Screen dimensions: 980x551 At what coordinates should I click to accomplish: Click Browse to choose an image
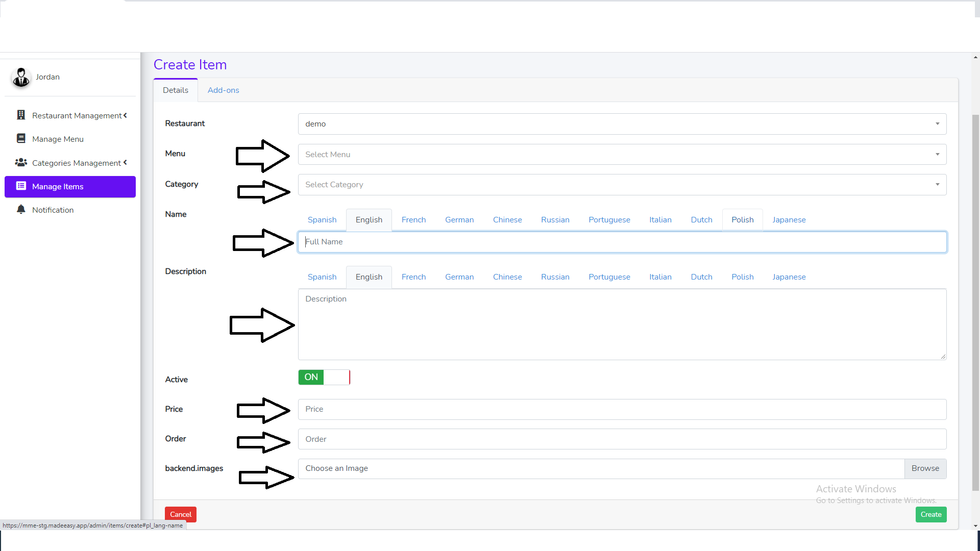click(x=925, y=468)
